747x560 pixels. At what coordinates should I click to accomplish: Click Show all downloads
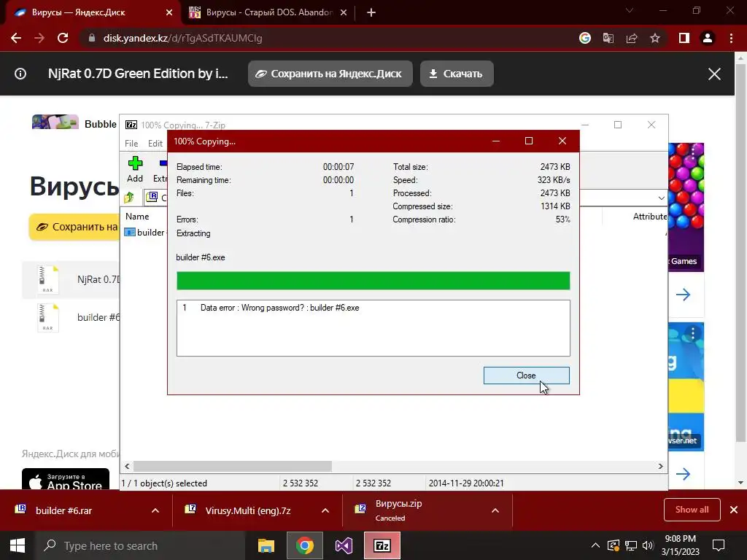tap(692, 510)
